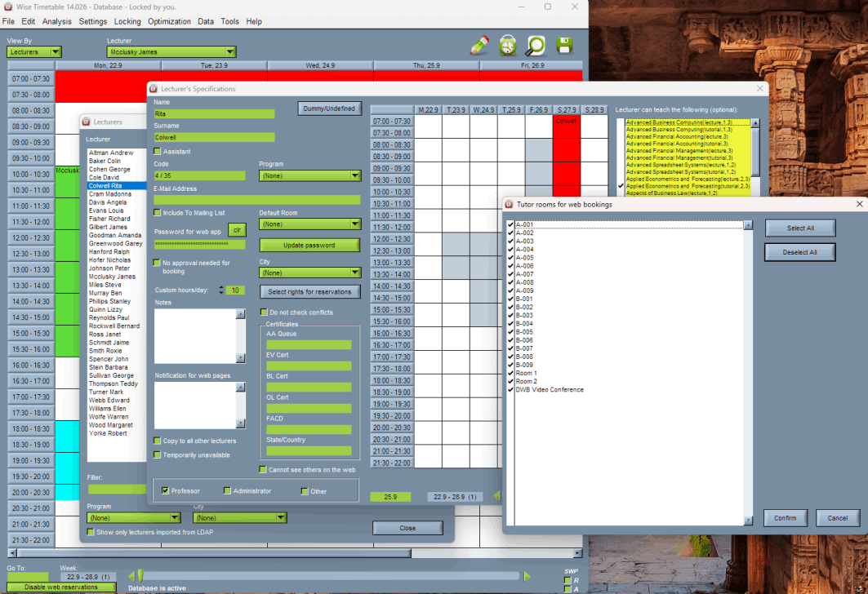Check Include To Mailing List

[x=155, y=212]
